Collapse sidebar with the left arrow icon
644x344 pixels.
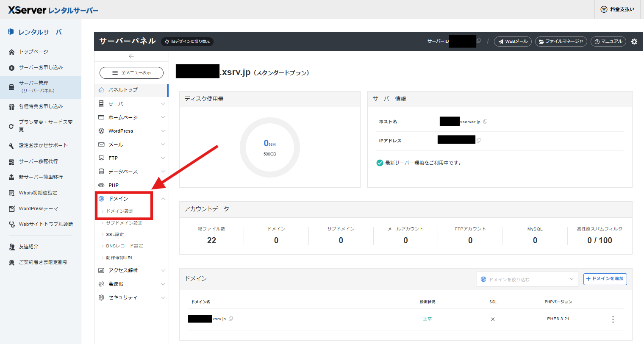pyautogui.click(x=131, y=56)
